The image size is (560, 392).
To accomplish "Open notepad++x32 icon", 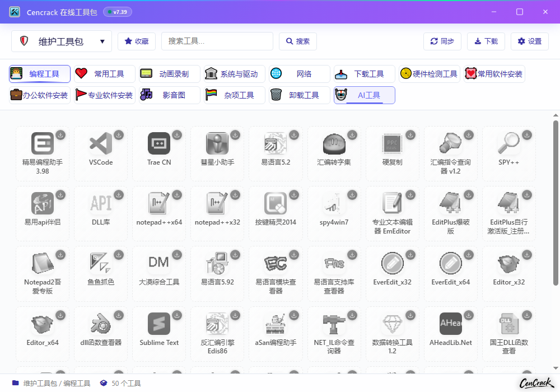I will [217, 203].
